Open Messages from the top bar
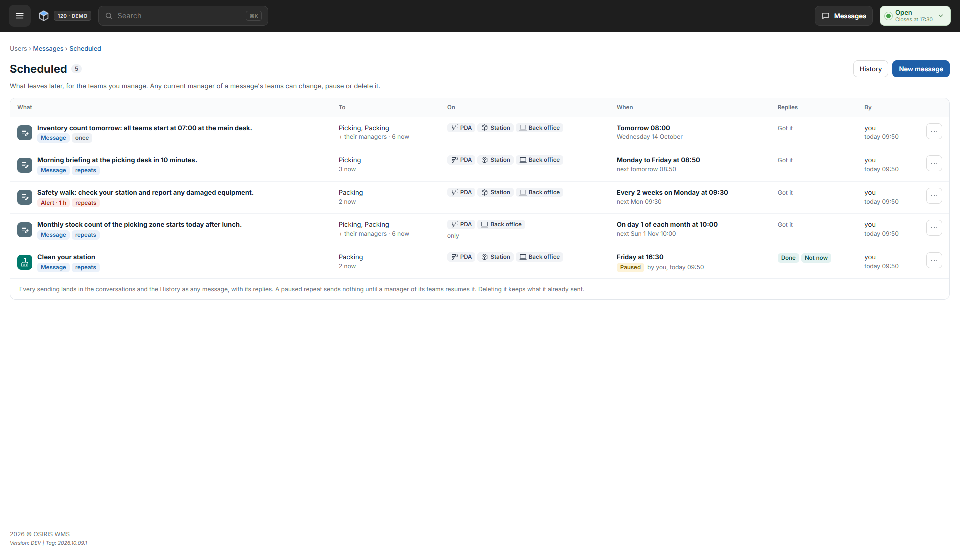The height and width of the screenshot is (560, 960). tap(844, 16)
